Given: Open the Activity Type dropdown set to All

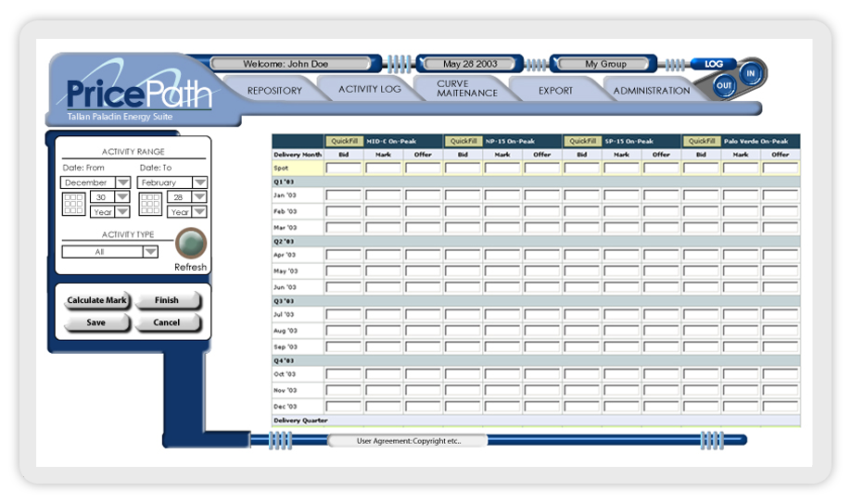Looking at the screenshot, I should click(x=150, y=251).
